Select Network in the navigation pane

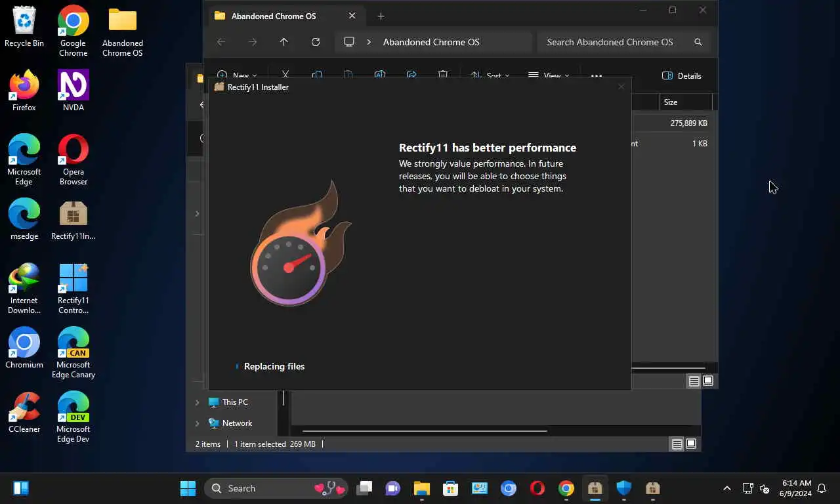(230, 423)
